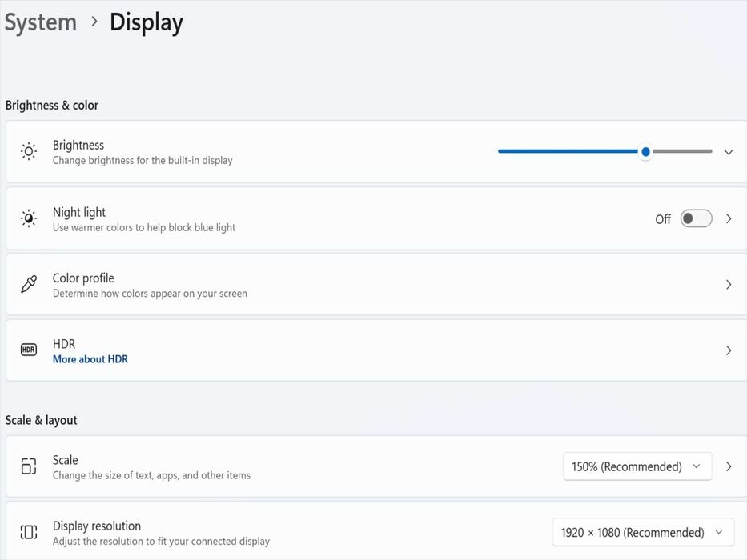Screen dimensions: 747x560
Task: Click the Night light icon
Action: pos(29,218)
